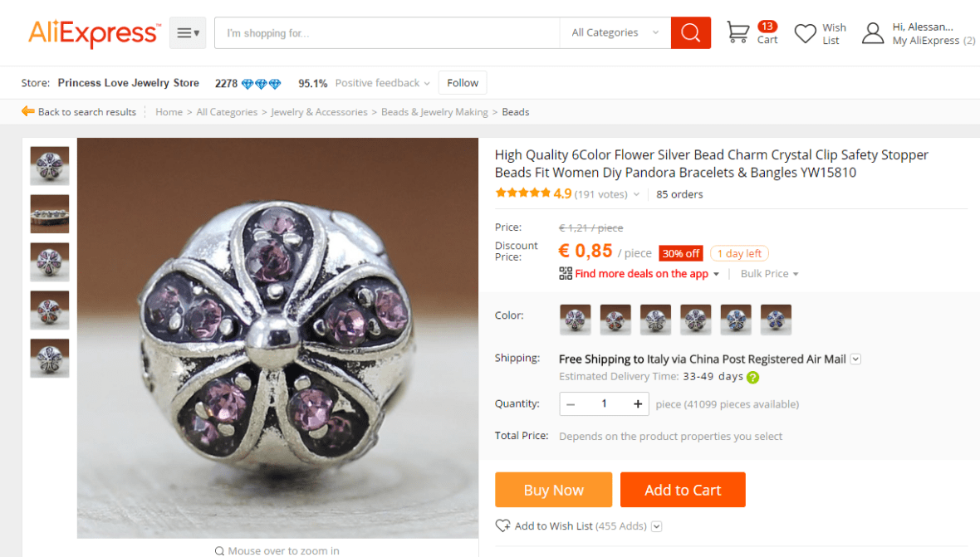This screenshot has height=557, width=980.
Task: Open the All Categories search dropdown
Action: 615,33
